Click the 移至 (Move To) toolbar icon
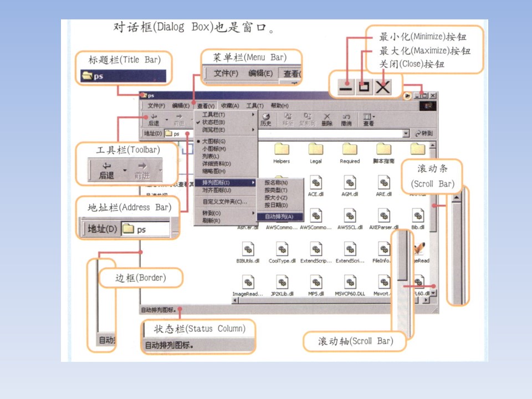 click(x=288, y=120)
